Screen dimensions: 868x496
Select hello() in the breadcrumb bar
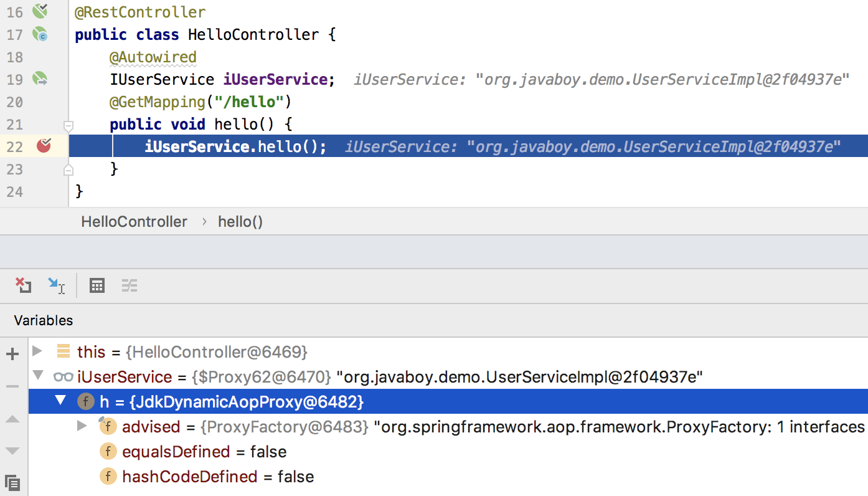pos(240,221)
